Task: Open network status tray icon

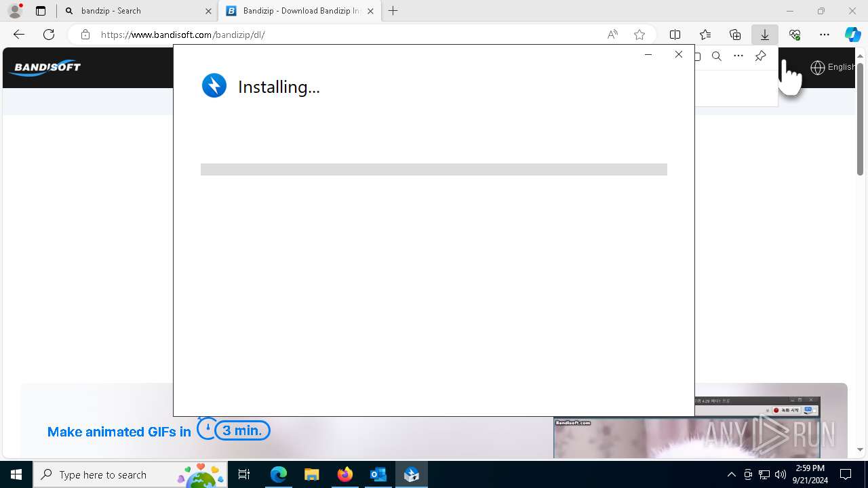Action: click(x=764, y=474)
